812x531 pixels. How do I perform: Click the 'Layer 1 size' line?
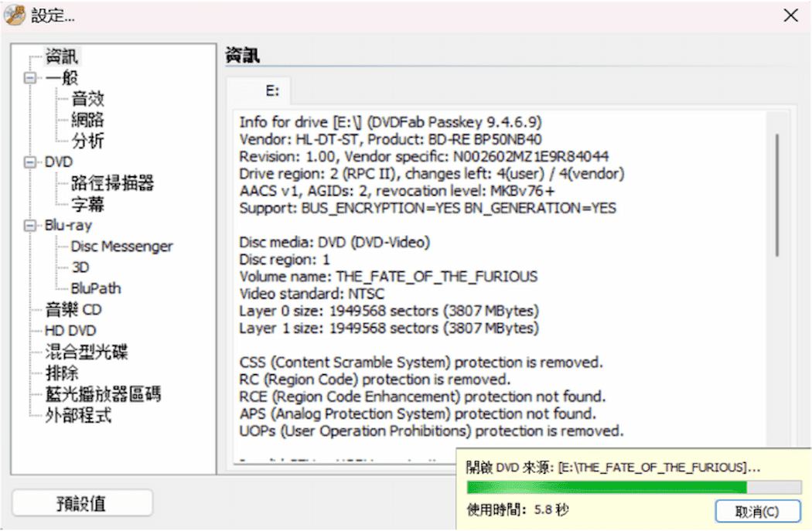(x=389, y=328)
